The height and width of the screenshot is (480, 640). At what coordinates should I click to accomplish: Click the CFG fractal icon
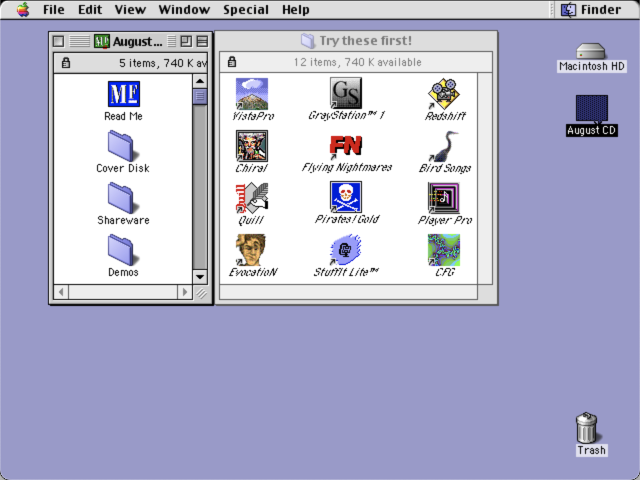click(444, 250)
